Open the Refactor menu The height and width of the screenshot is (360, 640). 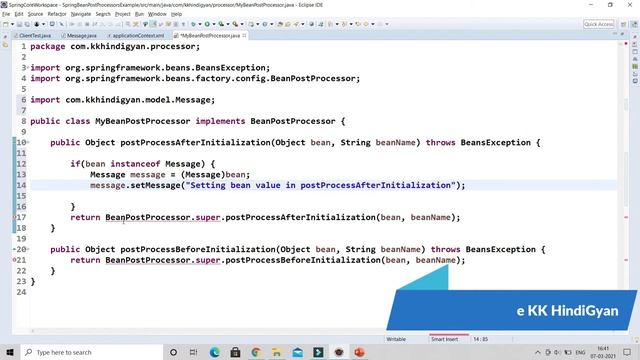57,14
